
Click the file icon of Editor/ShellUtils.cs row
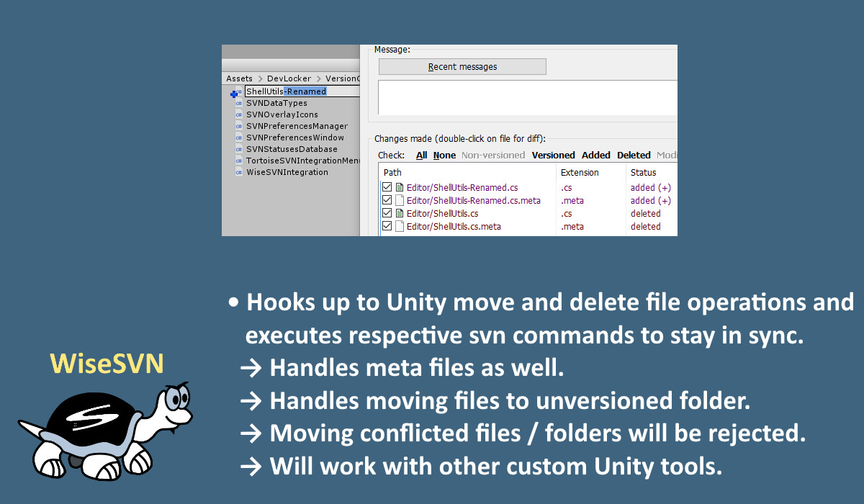pos(399,214)
